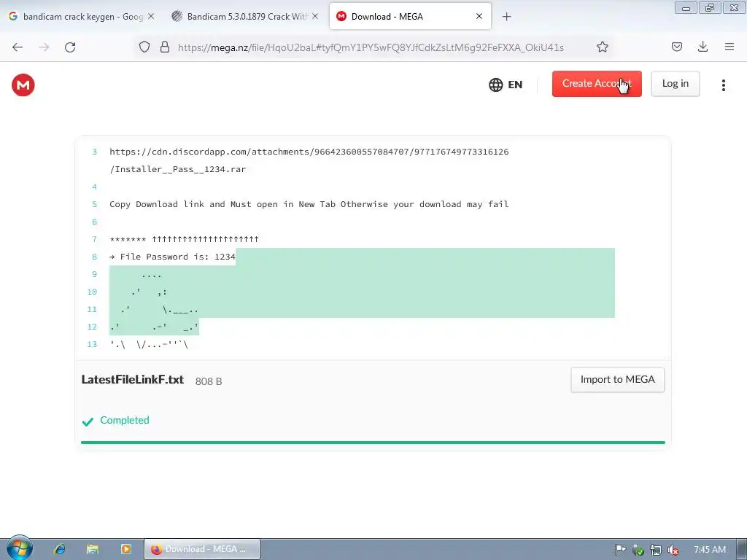Open the Windows Start menu orb
The height and width of the screenshot is (560, 747).
click(x=19, y=548)
